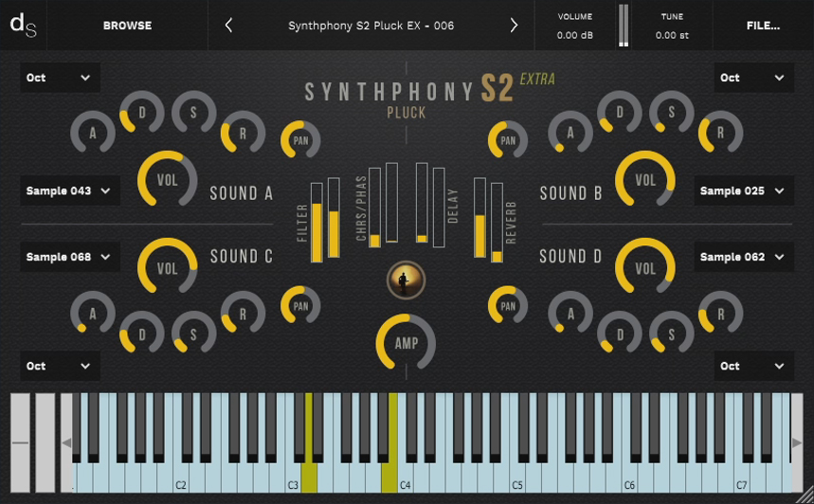This screenshot has width=814, height=504.
Task: Click Sound D attack (A) knob
Action: click(x=570, y=313)
